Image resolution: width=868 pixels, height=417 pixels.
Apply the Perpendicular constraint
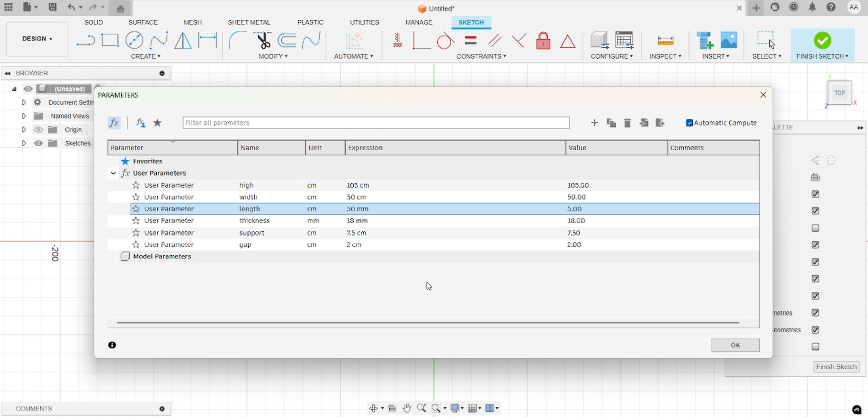(x=519, y=41)
